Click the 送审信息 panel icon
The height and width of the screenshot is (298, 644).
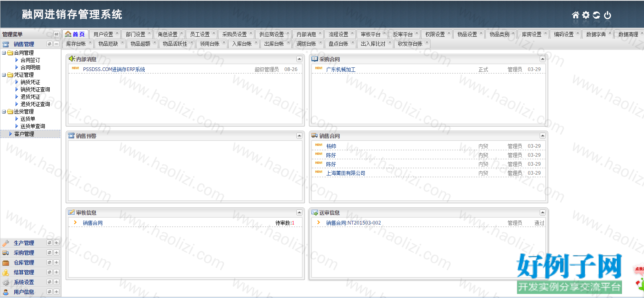pos(315,212)
